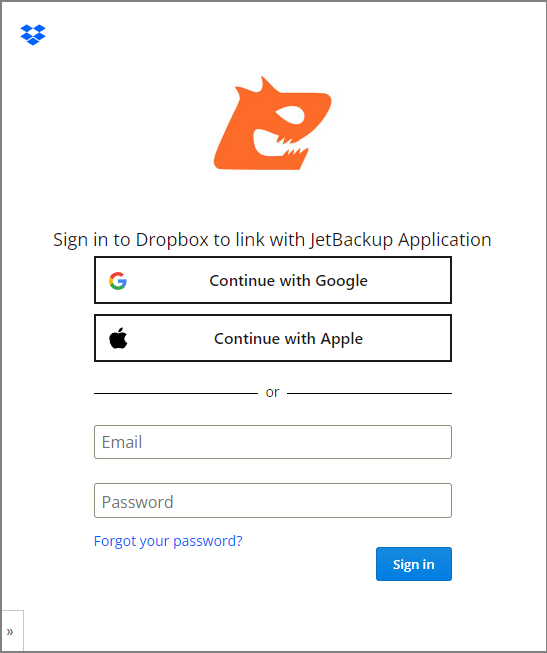Click the word Application in the heading

point(445,240)
